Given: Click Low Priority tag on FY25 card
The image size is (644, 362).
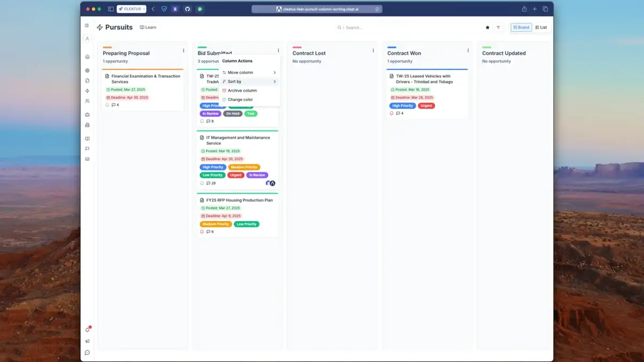Looking at the screenshot, I should click(x=246, y=224).
